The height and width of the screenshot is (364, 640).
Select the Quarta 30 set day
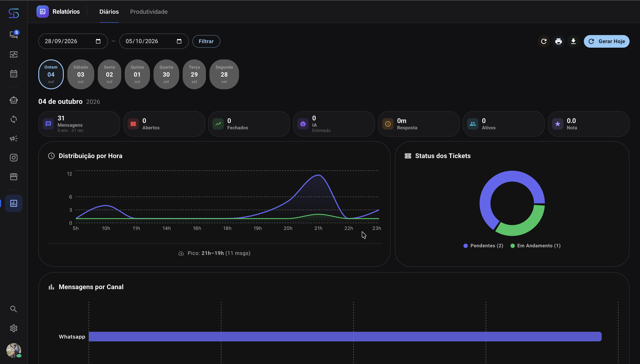click(x=166, y=74)
